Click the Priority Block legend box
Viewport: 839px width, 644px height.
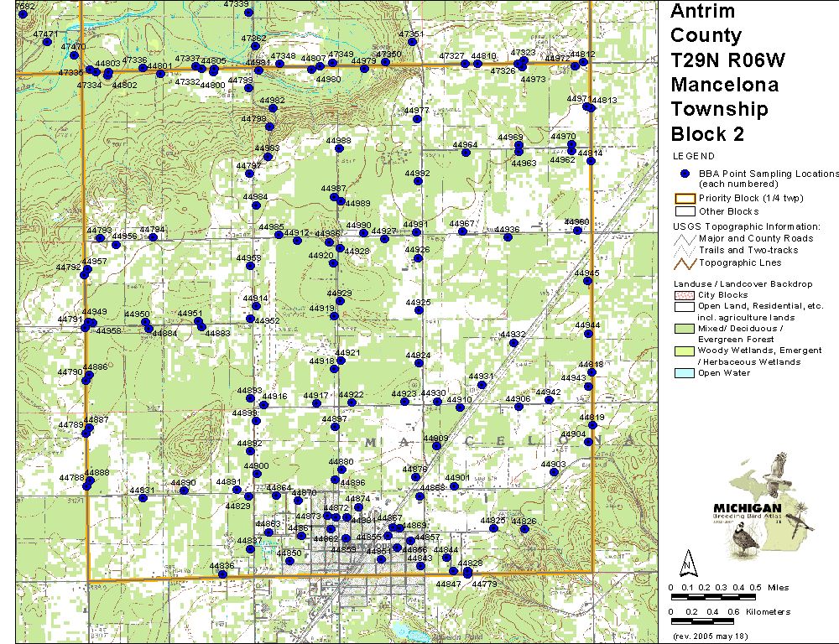[x=685, y=199]
